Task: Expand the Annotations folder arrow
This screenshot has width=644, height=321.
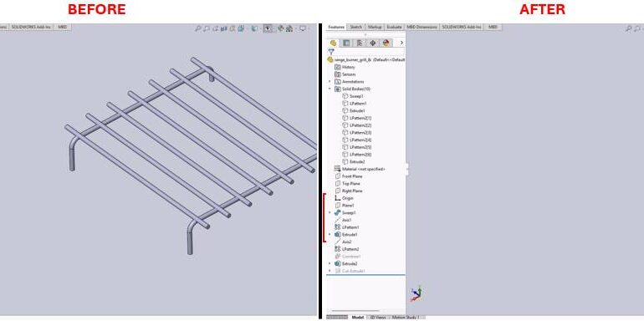Action: pyautogui.click(x=330, y=82)
